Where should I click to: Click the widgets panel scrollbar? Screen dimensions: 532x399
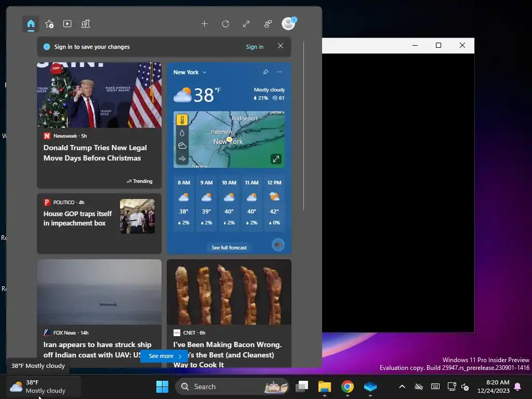(x=303, y=126)
